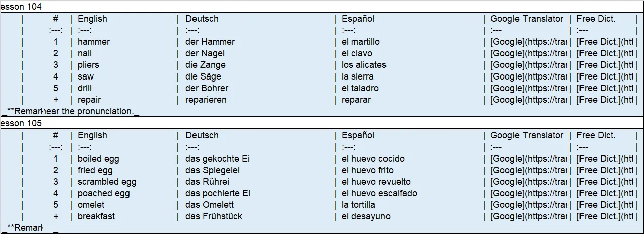Open the Free Dict. link for omelet
Viewport: 644px width, 234px height.
(605, 205)
